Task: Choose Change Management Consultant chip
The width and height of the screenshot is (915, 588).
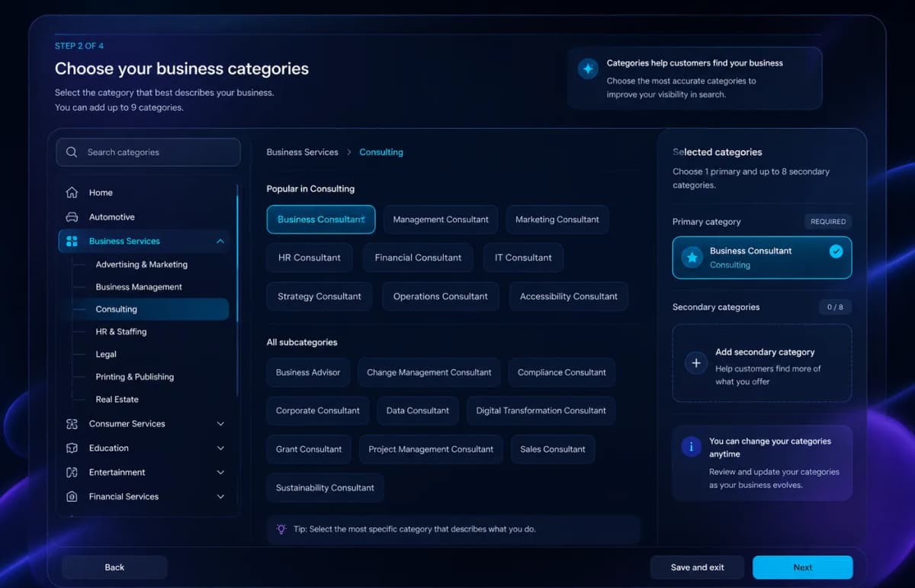Action: (429, 373)
